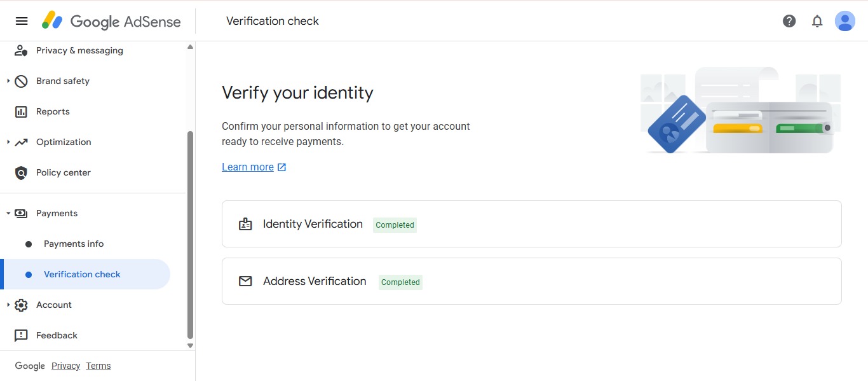The width and height of the screenshot is (868, 381).
Task: Expand the Account section arrow
Action: pyautogui.click(x=8, y=305)
